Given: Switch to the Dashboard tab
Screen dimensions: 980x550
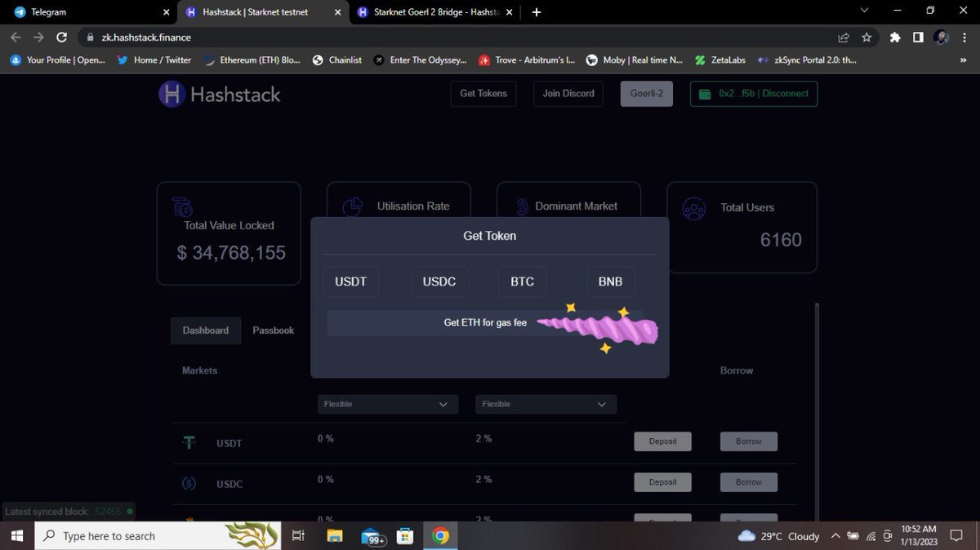Looking at the screenshot, I should [206, 330].
